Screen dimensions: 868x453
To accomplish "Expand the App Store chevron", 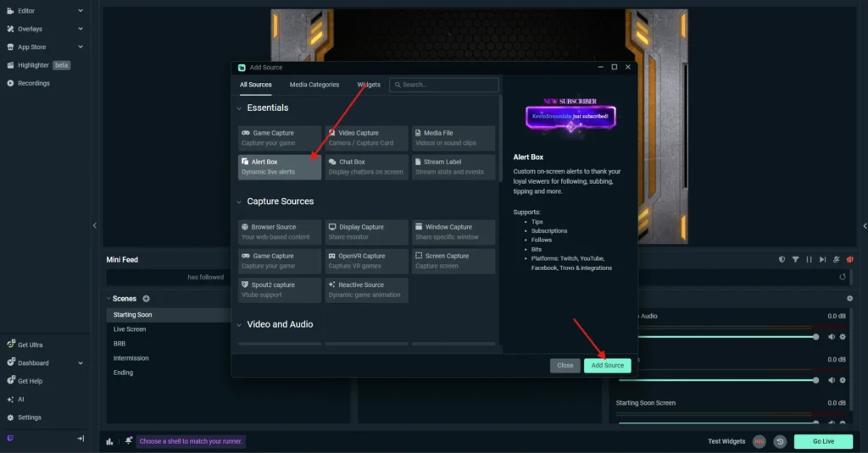I will (x=81, y=47).
